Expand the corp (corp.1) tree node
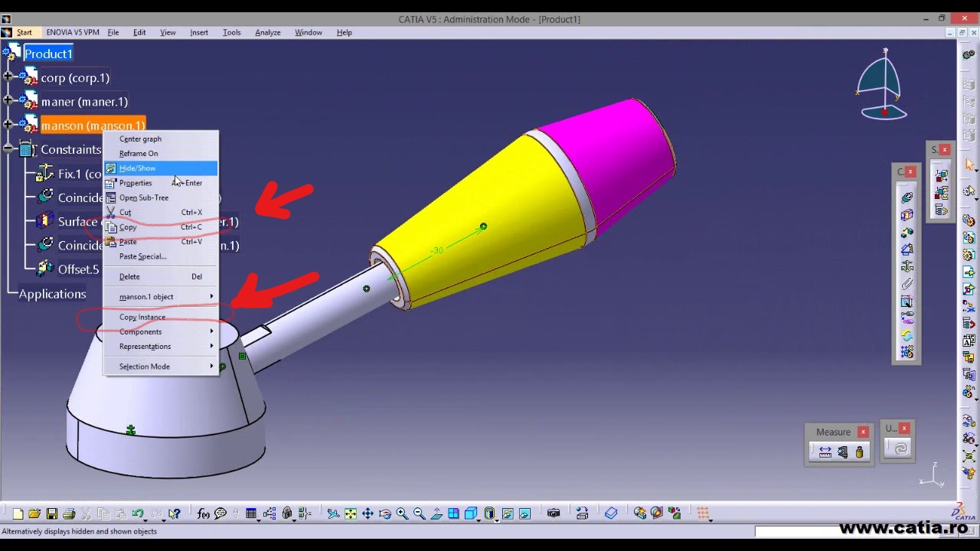Screen dimensions: 980x551 coord(8,77)
